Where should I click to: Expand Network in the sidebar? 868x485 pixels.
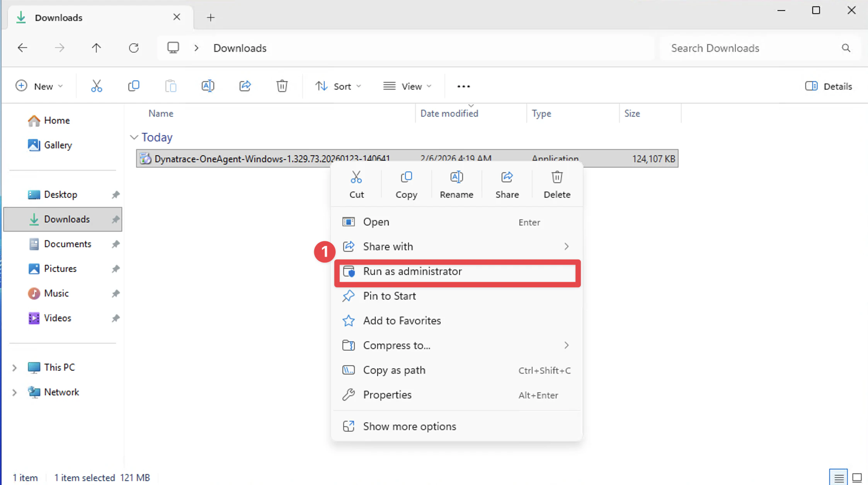pyautogui.click(x=14, y=392)
